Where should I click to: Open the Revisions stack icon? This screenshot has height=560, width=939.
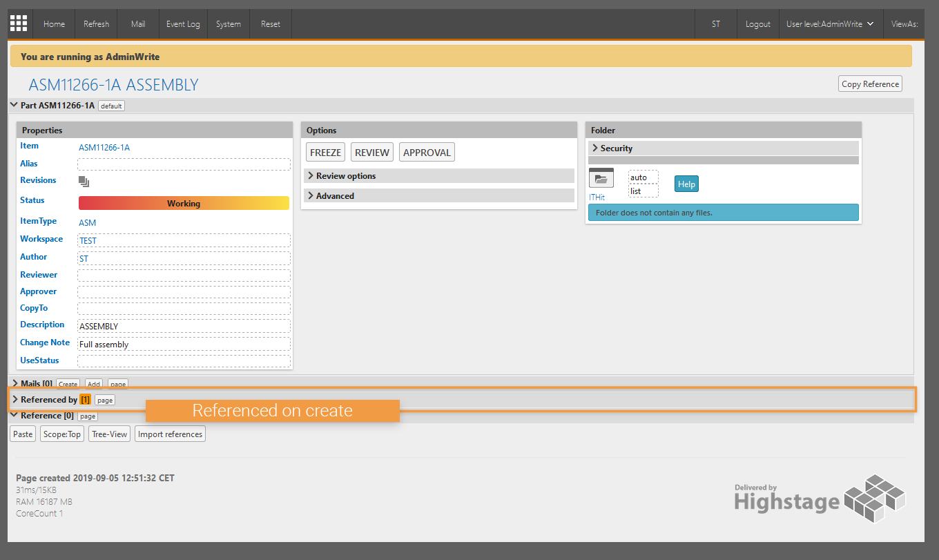pyautogui.click(x=84, y=182)
